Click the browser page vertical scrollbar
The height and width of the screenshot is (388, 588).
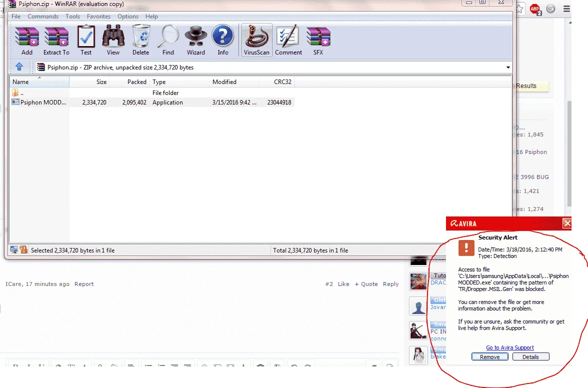coord(569,153)
